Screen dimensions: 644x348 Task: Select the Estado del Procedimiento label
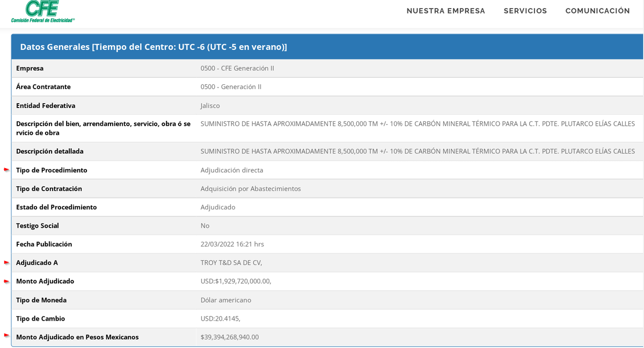(x=56, y=207)
